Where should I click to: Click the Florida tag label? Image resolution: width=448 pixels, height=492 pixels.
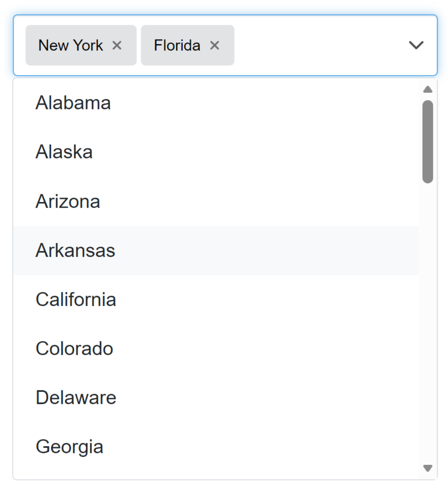tap(177, 46)
